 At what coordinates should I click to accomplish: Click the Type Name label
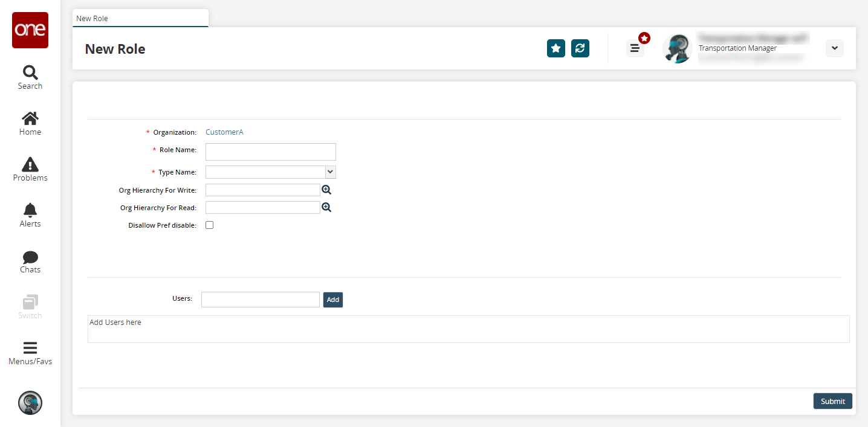point(178,172)
